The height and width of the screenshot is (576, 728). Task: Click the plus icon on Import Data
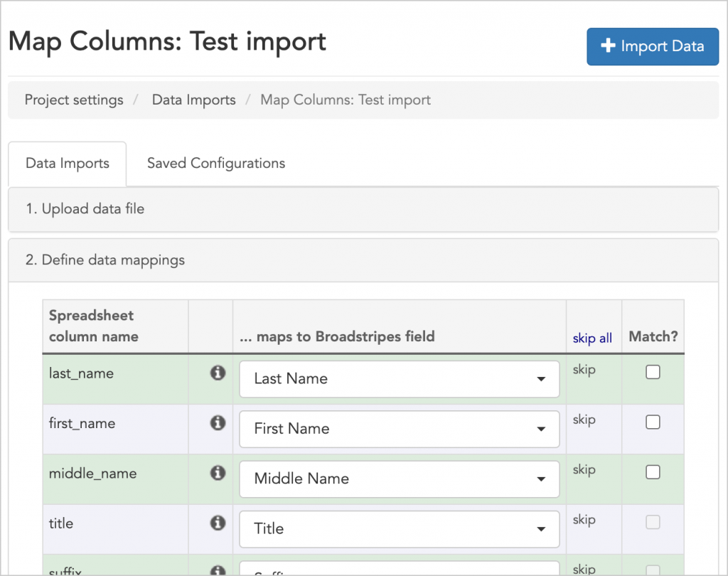point(608,46)
